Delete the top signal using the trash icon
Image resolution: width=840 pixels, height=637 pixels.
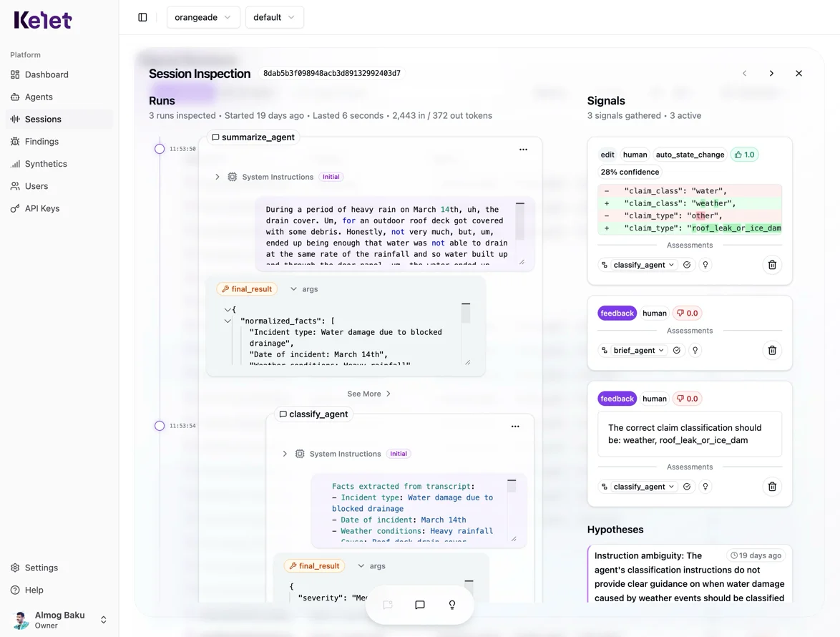pyautogui.click(x=772, y=264)
